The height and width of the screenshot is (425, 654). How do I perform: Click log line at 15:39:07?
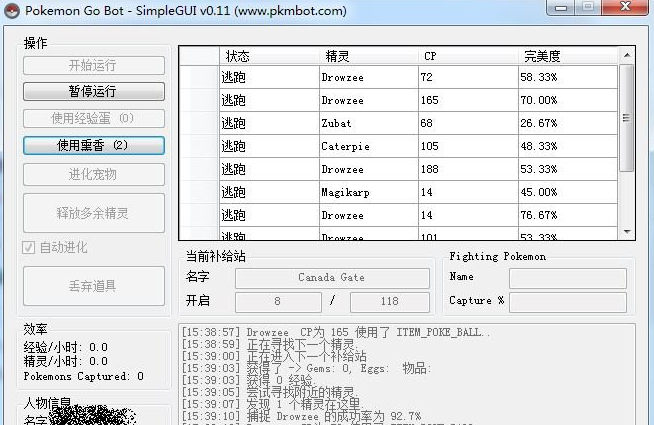273,404
